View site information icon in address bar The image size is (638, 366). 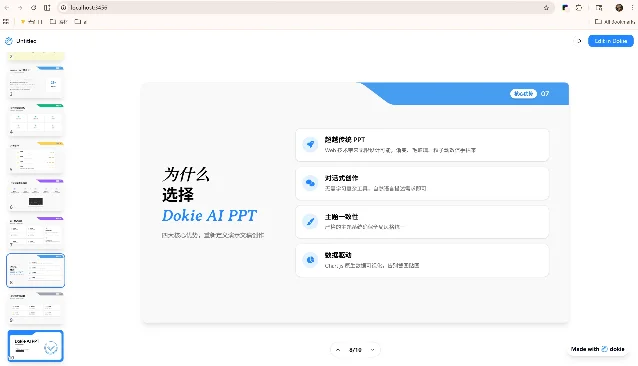pyautogui.click(x=63, y=8)
